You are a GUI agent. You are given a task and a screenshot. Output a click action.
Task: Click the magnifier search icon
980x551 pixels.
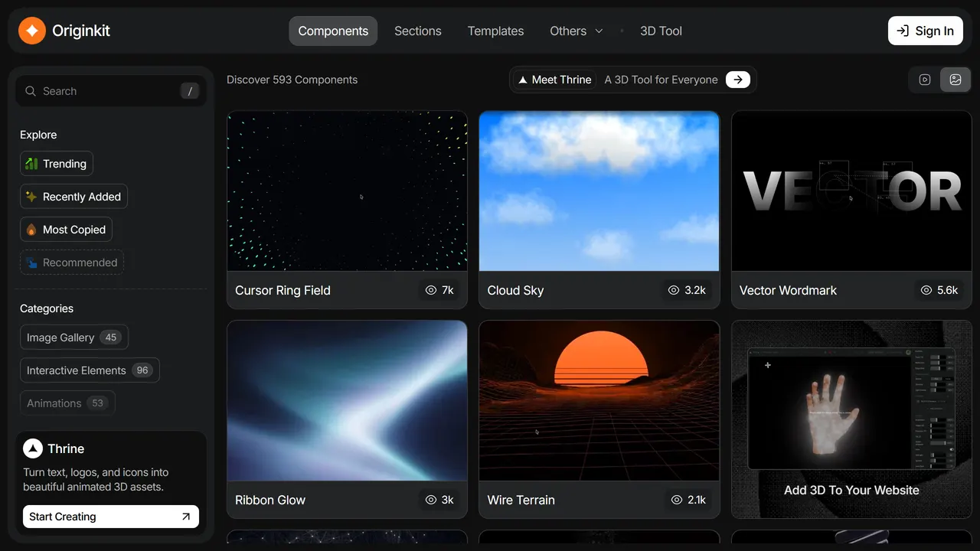(31, 91)
